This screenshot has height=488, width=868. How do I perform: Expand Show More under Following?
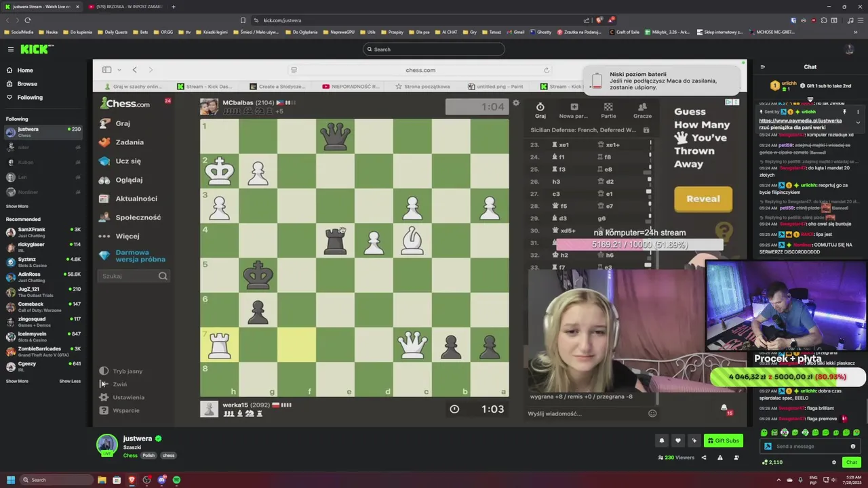(17, 206)
